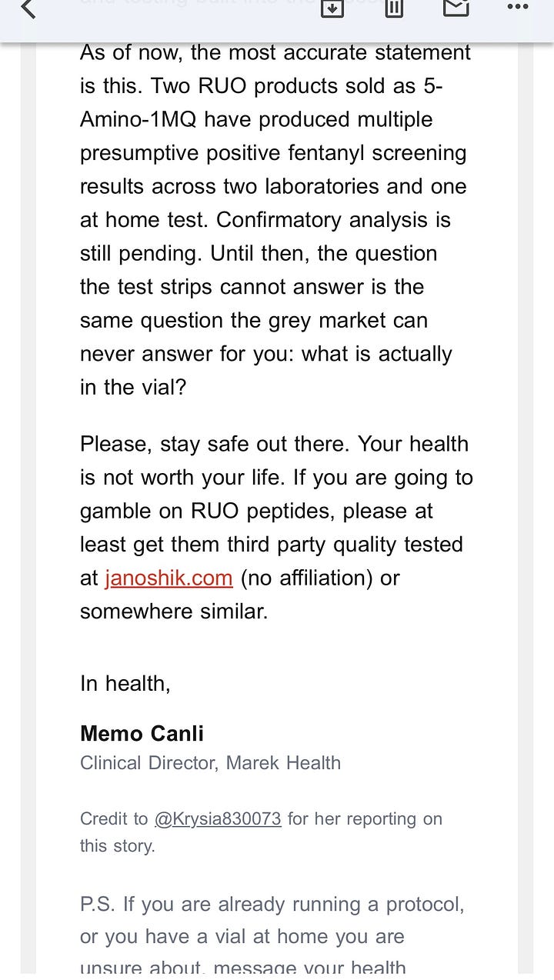Tap the Memo Canli signature name
Viewport: 554px width, 980px height.
(142, 733)
